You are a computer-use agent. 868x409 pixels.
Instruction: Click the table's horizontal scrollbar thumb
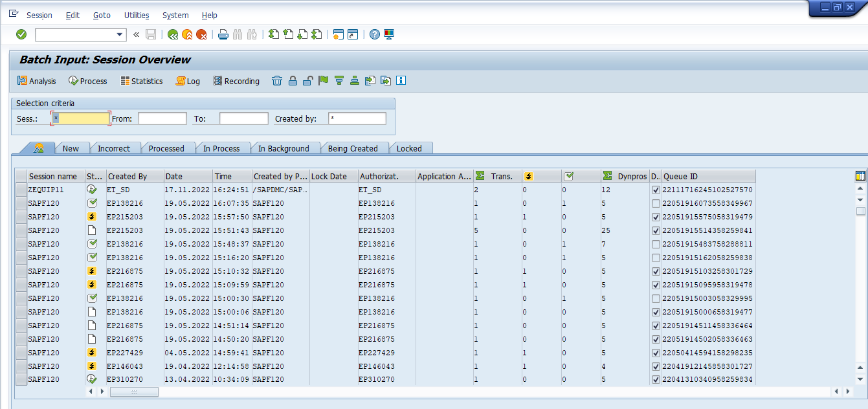[x=134, y=392]
